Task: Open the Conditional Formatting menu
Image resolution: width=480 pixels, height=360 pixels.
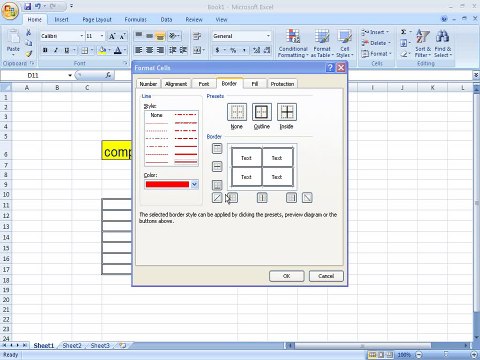Action: [x=293, y=43]
